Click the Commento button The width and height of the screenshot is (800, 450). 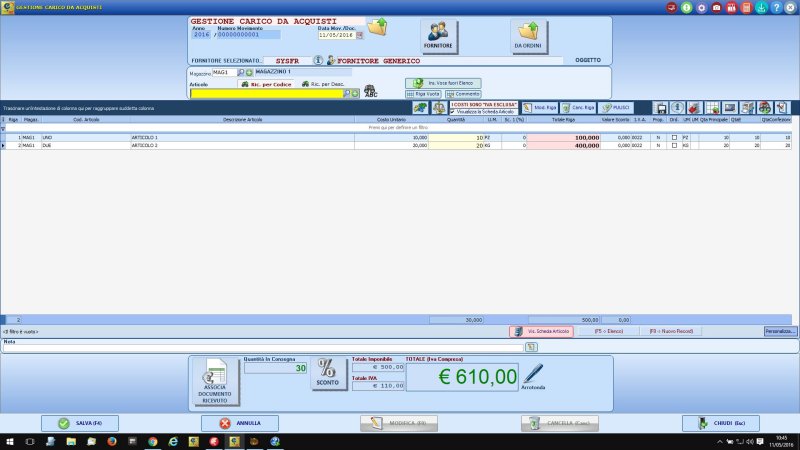tap(463, 94)
